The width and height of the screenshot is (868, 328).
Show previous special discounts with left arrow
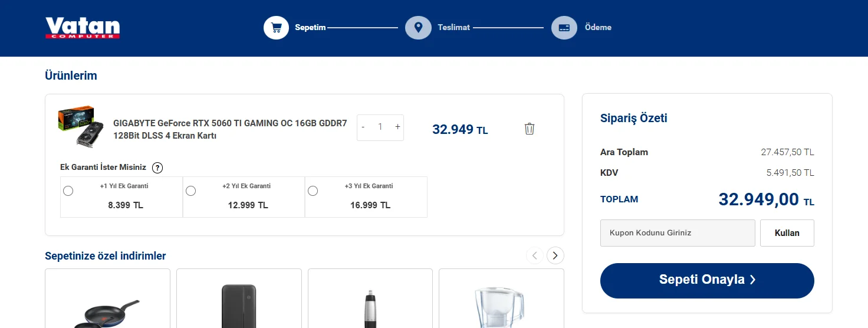(535, 255)
